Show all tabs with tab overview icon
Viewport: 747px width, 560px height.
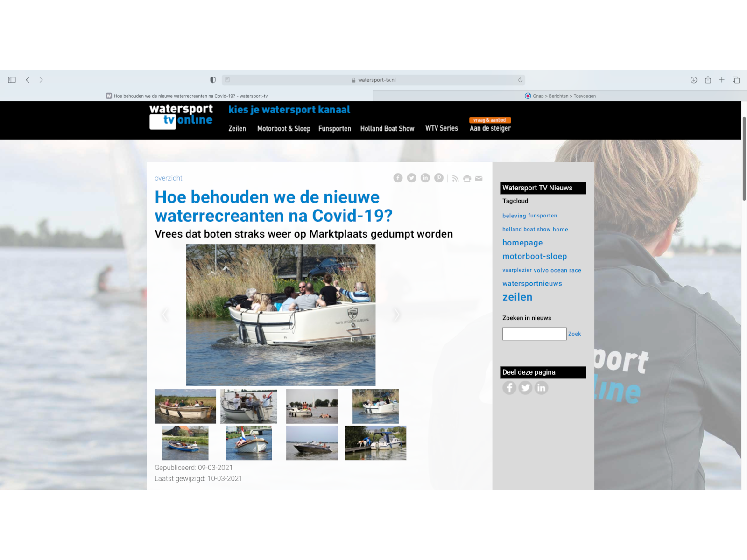click(737, 80)
